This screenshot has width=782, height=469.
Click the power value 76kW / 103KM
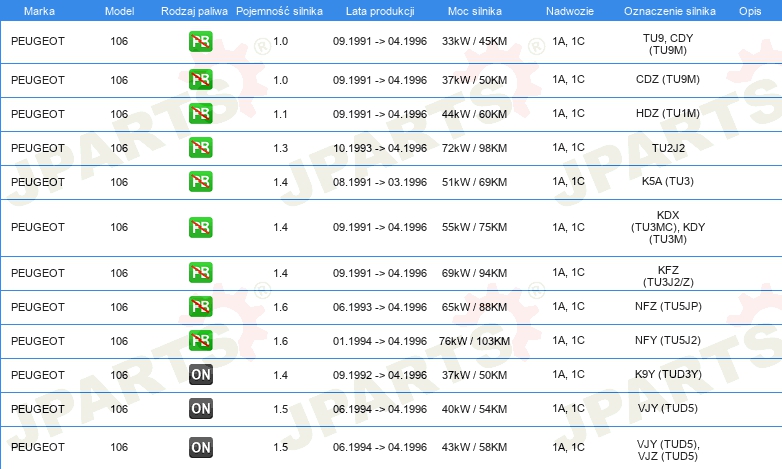[x=474, y=341]
